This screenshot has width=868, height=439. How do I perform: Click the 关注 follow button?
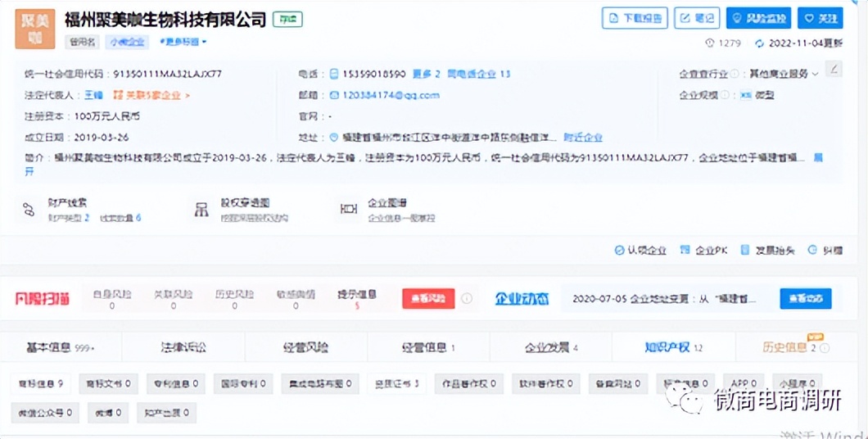[x=821, y=18]
